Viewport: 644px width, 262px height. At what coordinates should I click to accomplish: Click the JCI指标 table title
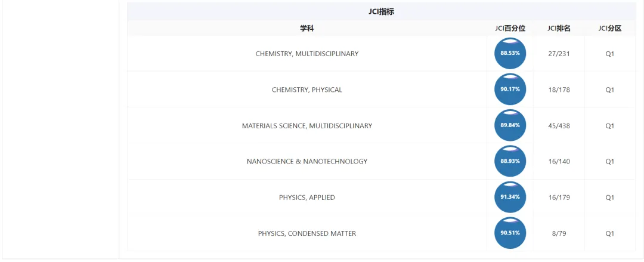(x=381, y=11)
